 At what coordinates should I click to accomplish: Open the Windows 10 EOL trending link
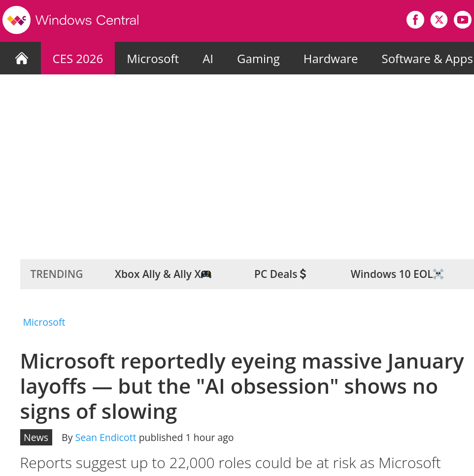point(391,274)
